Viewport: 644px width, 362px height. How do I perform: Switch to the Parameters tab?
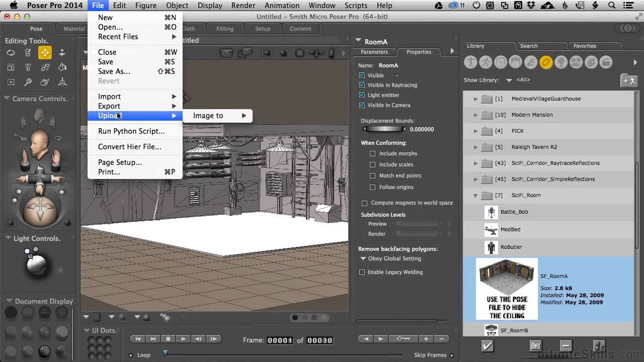tap(374, 52)
